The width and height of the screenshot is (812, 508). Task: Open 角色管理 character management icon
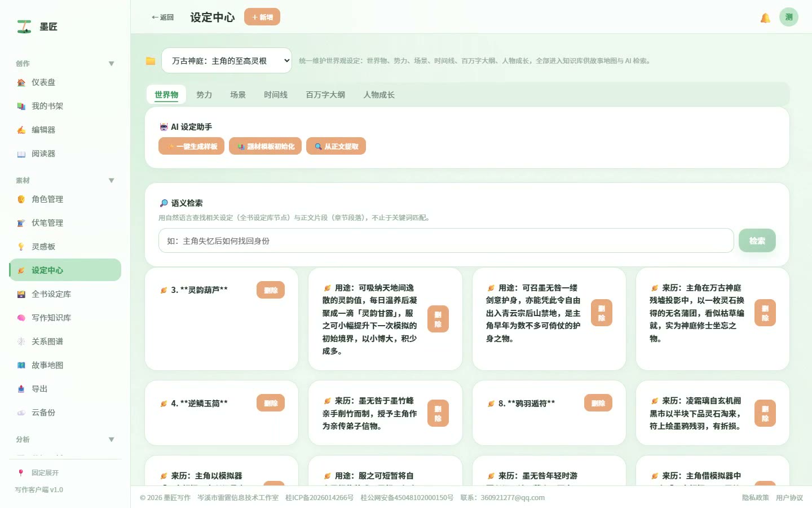point(21,199)
